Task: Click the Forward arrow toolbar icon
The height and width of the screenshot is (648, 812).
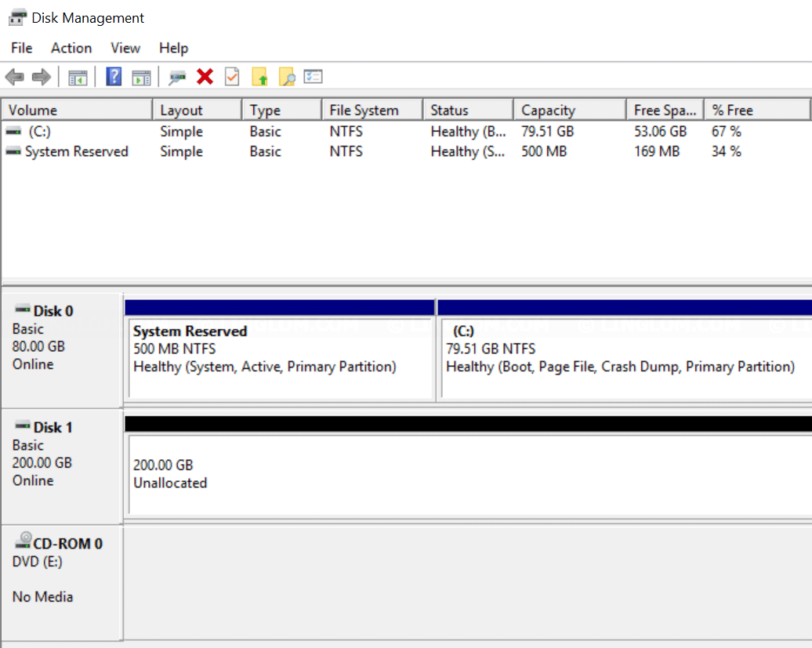Action: [42, 77]
